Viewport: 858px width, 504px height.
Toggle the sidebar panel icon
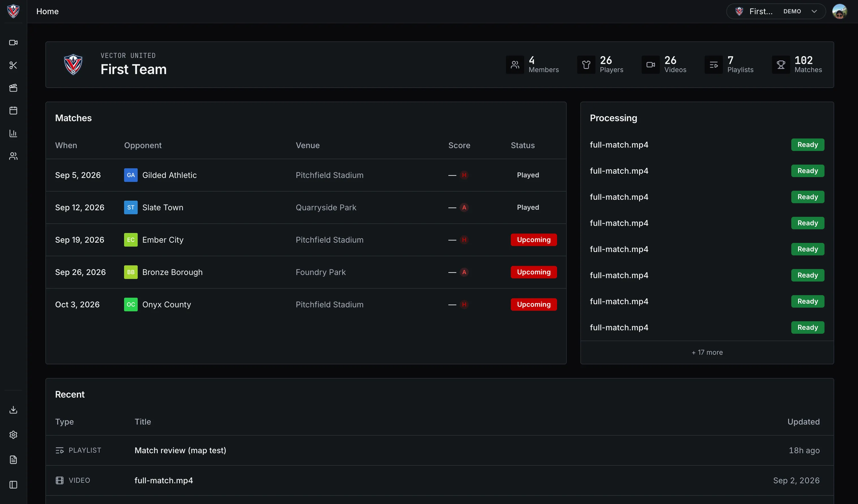tap(13, 485)
